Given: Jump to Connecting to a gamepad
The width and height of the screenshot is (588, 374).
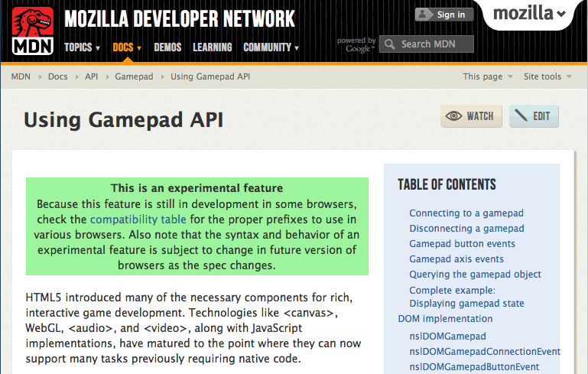Looking at the screenshot, I should (x=466, y=213).
